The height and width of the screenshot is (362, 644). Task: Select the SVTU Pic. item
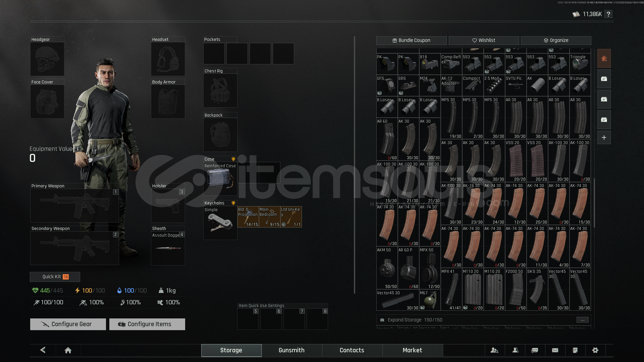516,85
